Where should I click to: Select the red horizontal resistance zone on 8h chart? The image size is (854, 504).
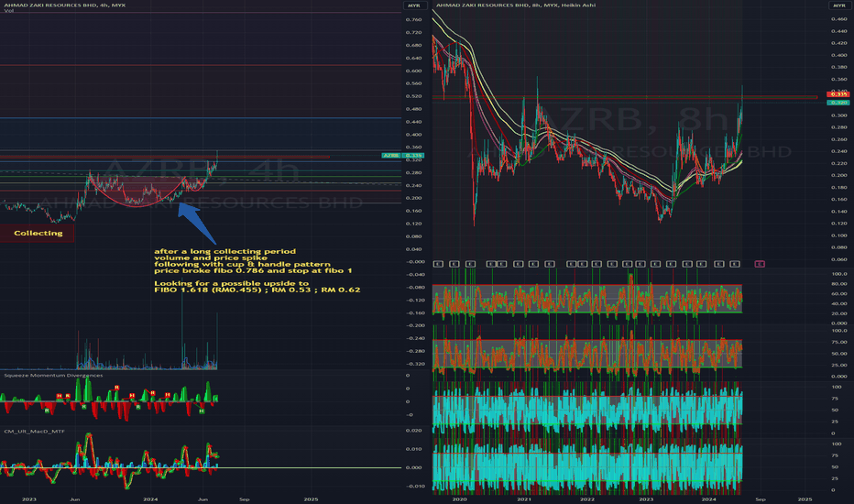coord(625,97)
